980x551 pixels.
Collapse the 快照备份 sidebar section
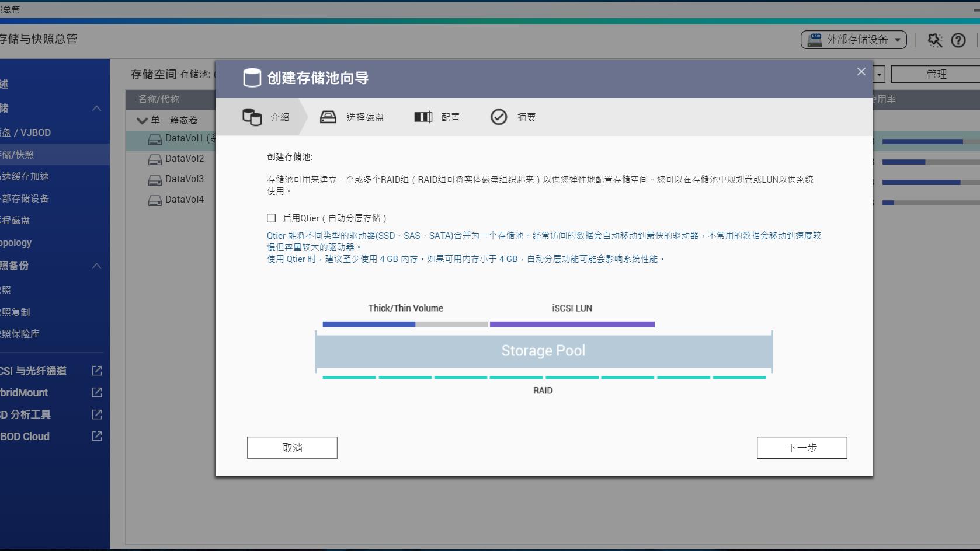pyautogui.click(x=97, y=266)
